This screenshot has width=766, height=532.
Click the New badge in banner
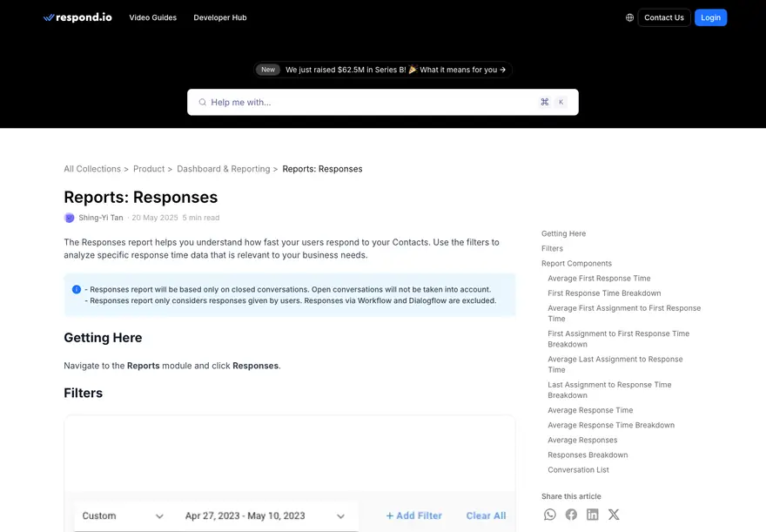(268, 70)
